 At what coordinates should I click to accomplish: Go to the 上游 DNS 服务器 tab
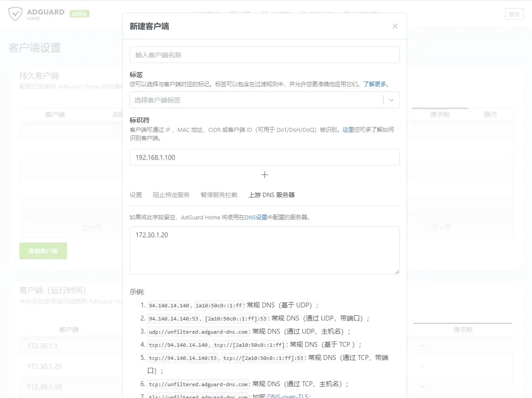coord(272,195)
